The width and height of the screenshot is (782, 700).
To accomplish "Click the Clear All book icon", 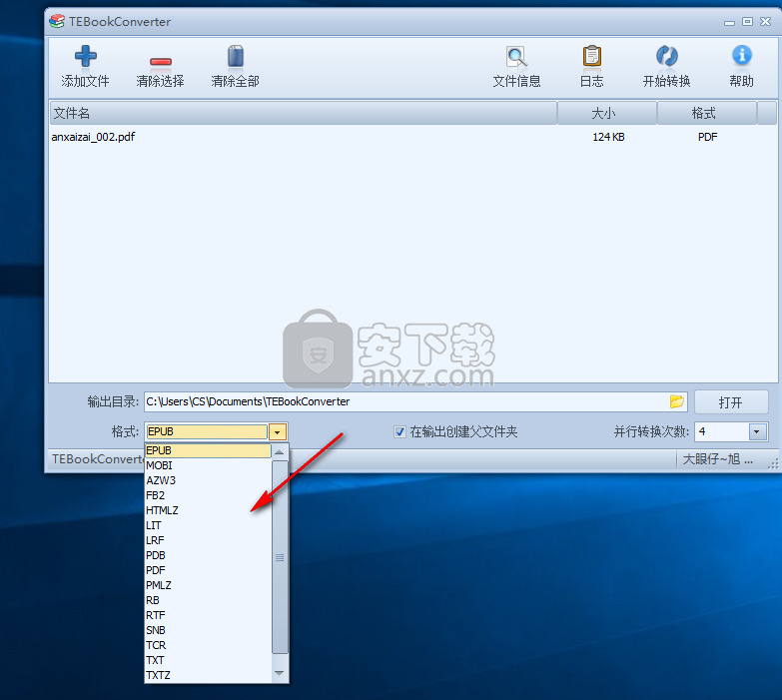I will (x=236, y=56).
